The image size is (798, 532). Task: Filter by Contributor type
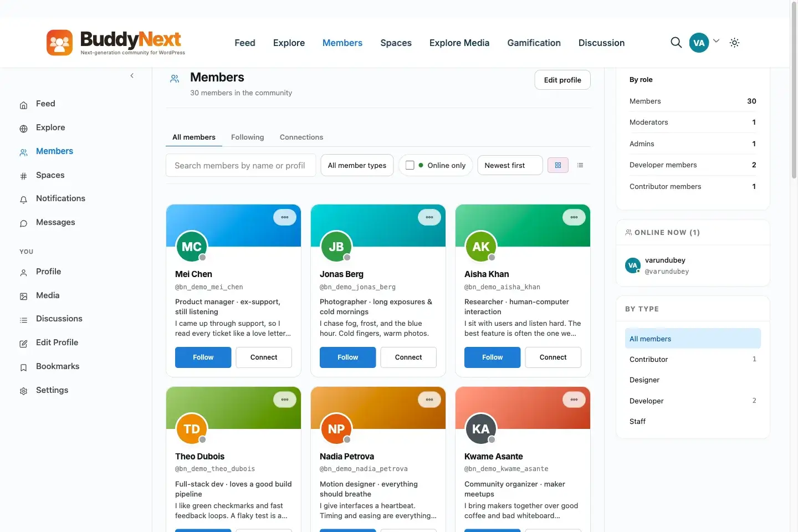[x=693, y=359]
